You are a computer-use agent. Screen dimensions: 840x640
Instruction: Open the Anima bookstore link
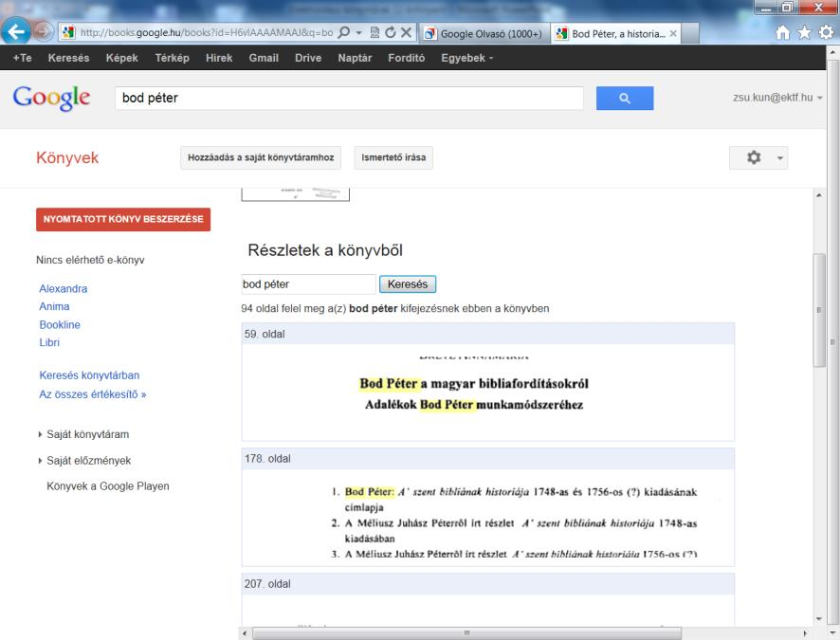[54, 306]
